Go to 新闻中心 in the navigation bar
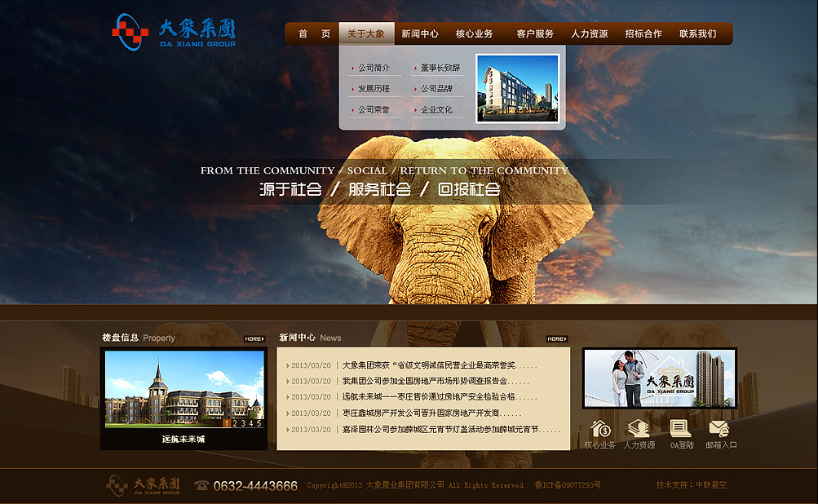Image resolution: width=818 pixels, height=504 pixels. click(420, 34)
